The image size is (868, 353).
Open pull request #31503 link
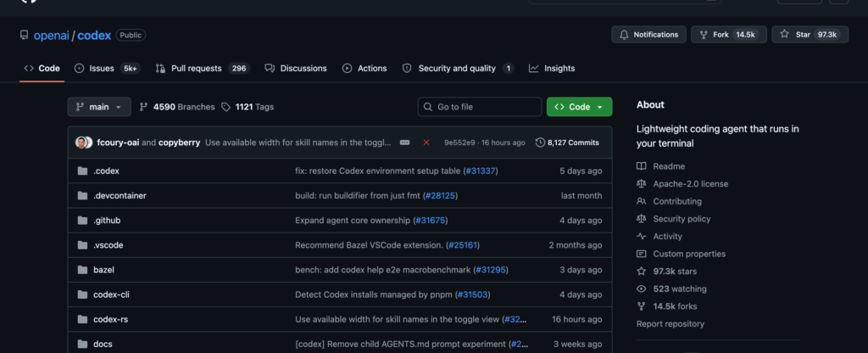pyautogui.click(x=473, y=294)
